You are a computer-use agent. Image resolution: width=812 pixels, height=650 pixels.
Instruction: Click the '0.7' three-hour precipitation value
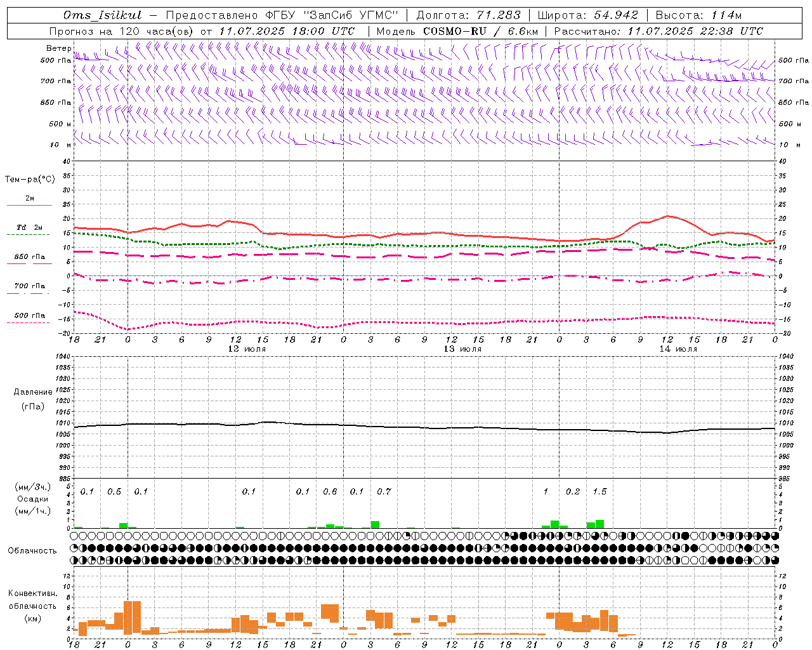pos(384,491)
